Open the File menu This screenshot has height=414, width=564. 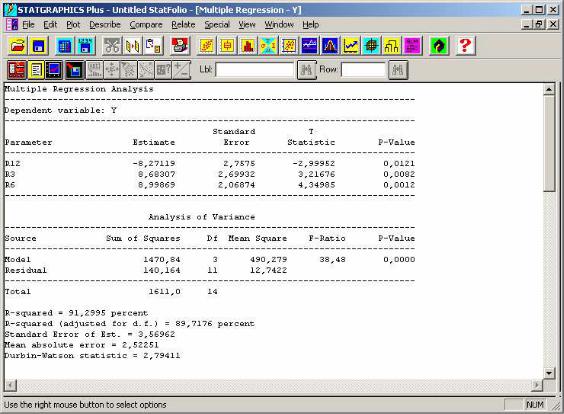tap(28, 25)
